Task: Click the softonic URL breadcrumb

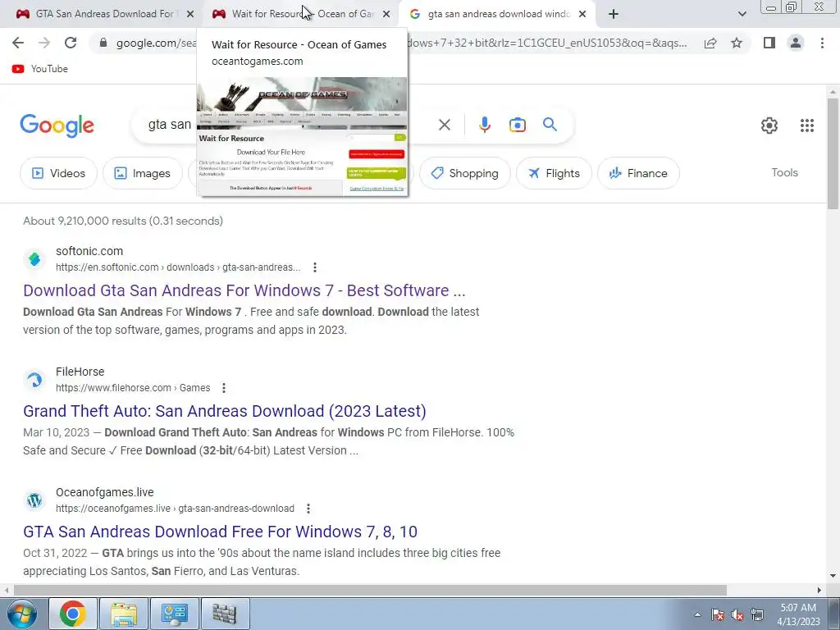Action: [178, 267]
